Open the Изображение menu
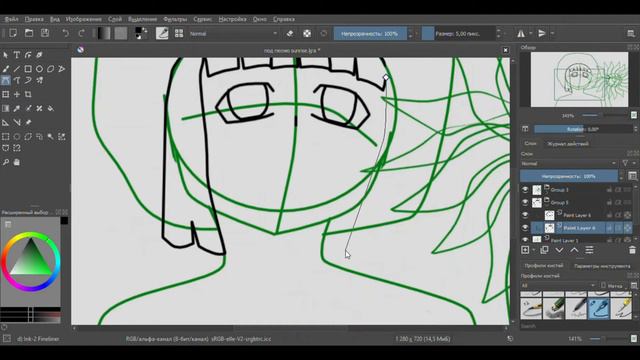Screen dimensions: 640x360 (x=83, y=19)
